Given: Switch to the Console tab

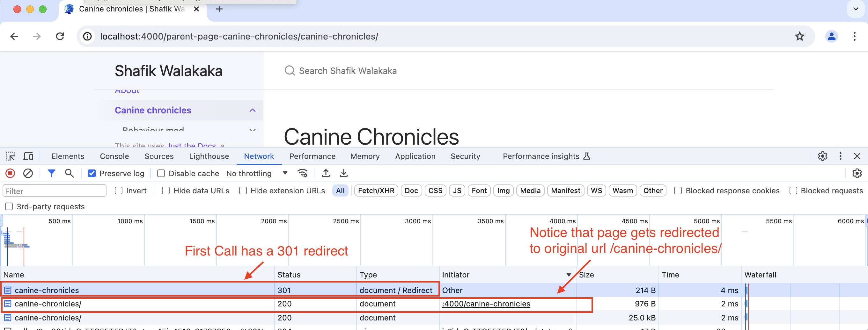Looking at the screenshot, I should [114, 156].
